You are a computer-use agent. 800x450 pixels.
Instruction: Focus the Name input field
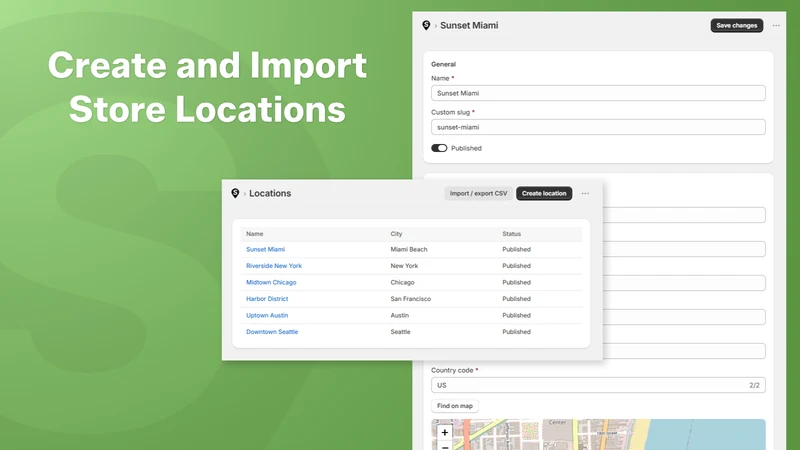(x=598, y=93)
